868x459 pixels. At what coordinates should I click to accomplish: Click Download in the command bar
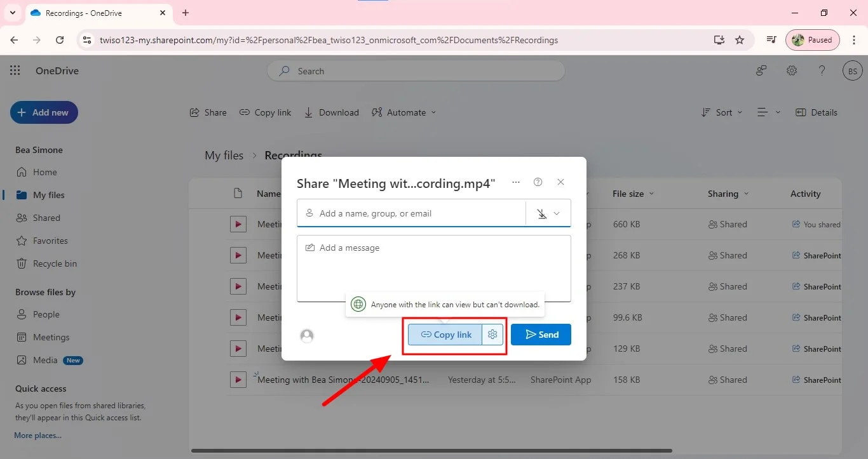point(332,112)
